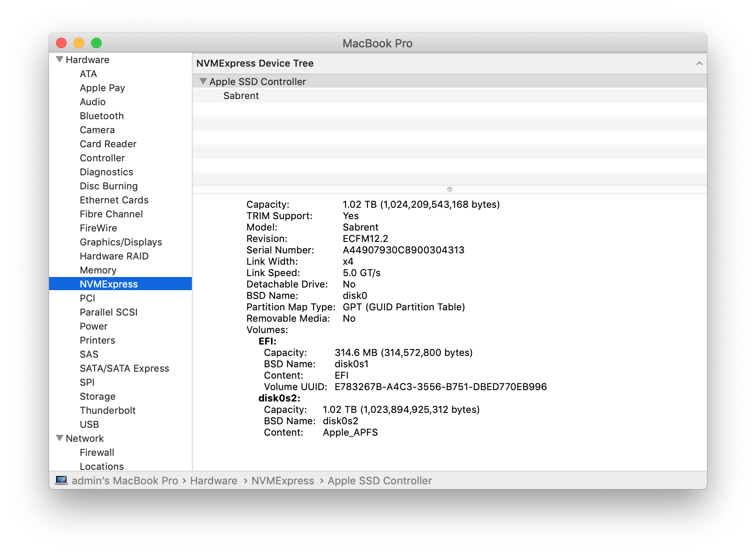Open the Audio hardware section
Viewport: 756px width, 554px height.
click(92, 102)
